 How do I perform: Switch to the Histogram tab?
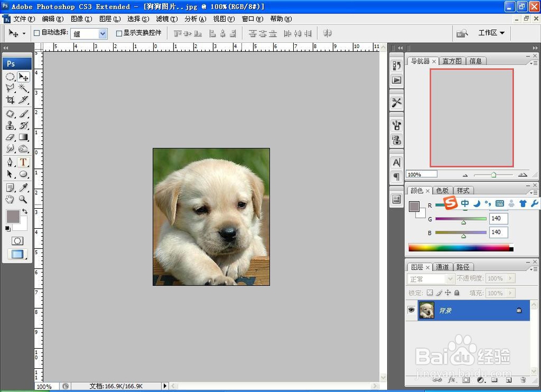point(452,61)
